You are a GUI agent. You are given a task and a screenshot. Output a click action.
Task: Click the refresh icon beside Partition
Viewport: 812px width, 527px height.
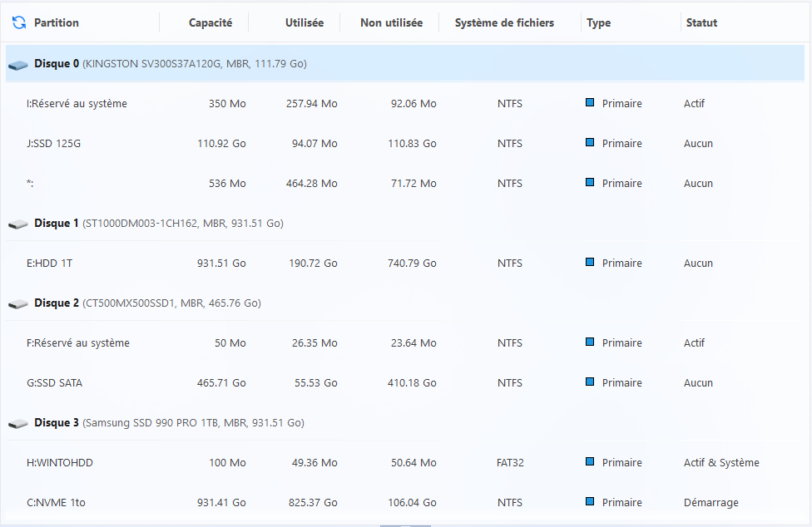(19, 22)
